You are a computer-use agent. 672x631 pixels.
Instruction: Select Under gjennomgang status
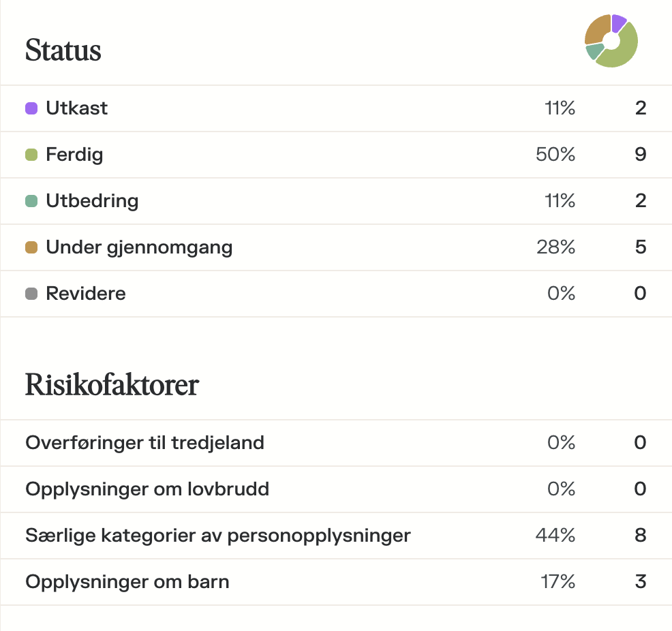coord(139,247)
